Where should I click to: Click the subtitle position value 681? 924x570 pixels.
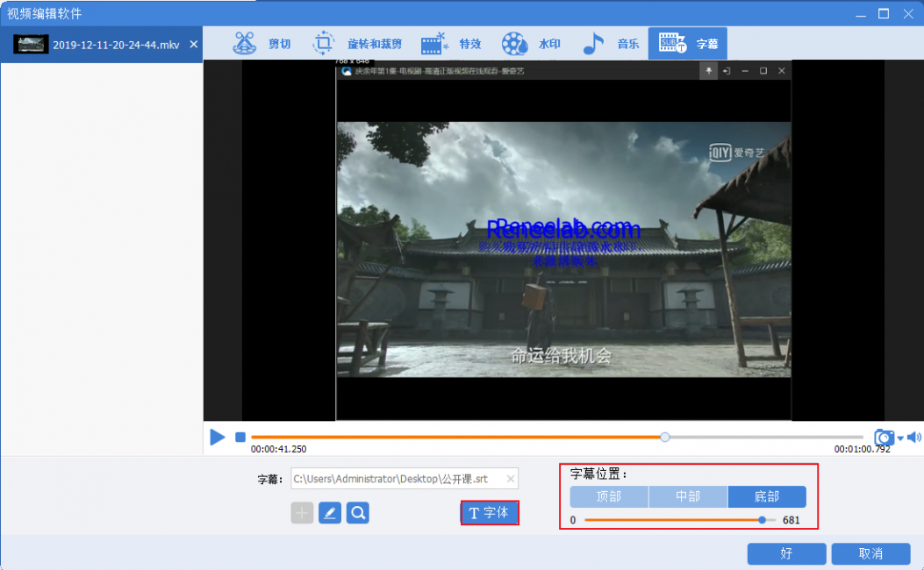791,520
